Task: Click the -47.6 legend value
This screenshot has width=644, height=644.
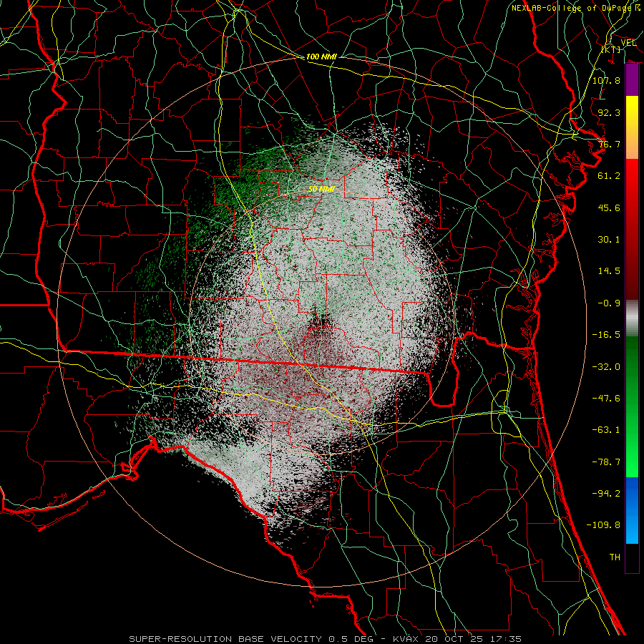Action: click(606, 399)
